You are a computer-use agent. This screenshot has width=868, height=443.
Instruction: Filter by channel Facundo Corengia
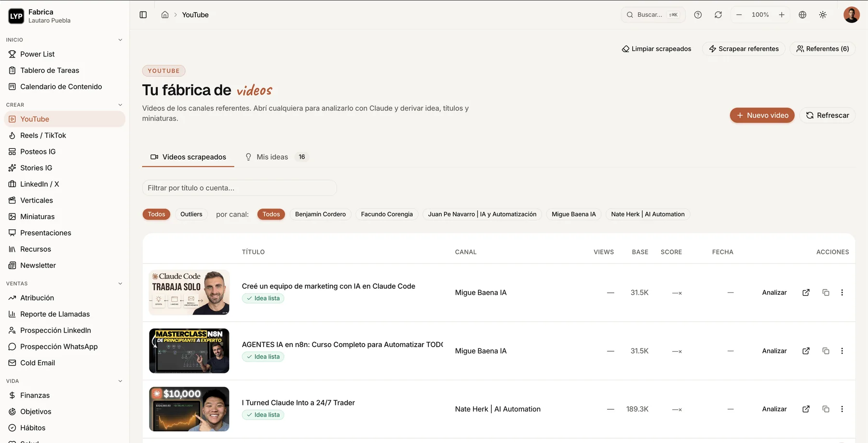pyautogui.click(x=387, y=214)
